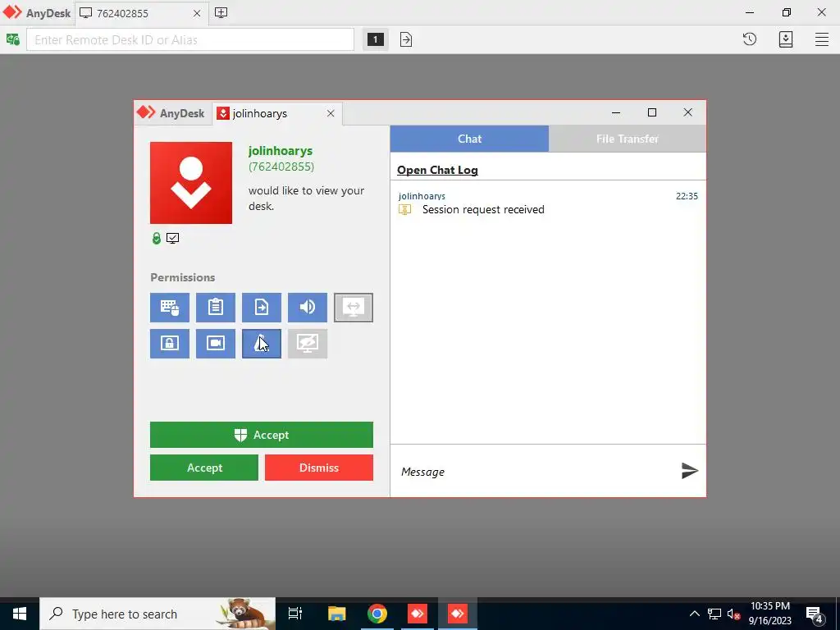Open Task View on taskbar
The image size is (840, 630).
pyautogui.click(x=295, y=614)
